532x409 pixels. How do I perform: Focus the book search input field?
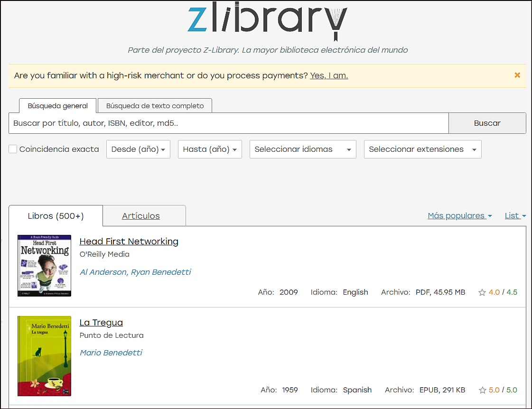pos(229,123)
